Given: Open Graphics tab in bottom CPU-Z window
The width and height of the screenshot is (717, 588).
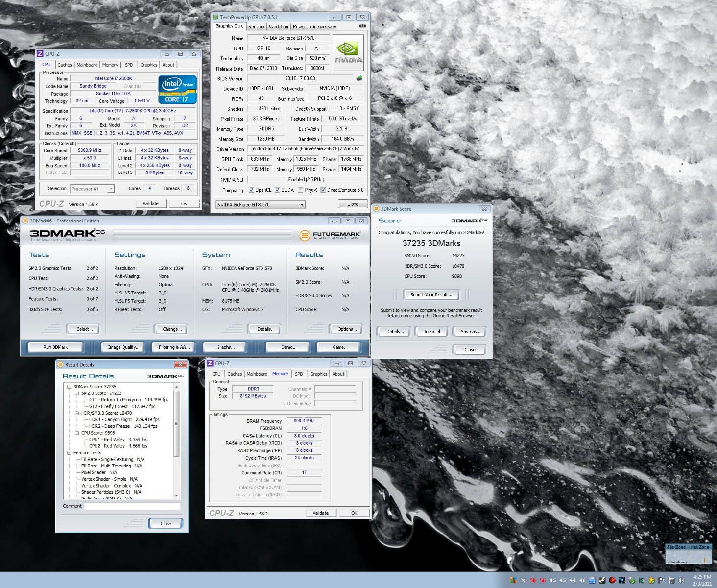Looking at the screenshot, I should [319, 374].
